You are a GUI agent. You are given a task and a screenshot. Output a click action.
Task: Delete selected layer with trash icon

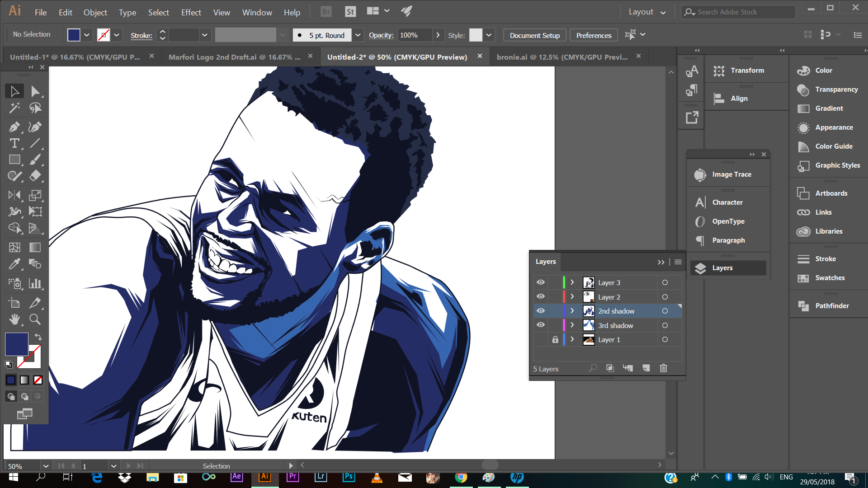pyautogui.click(x=663, y=368)
